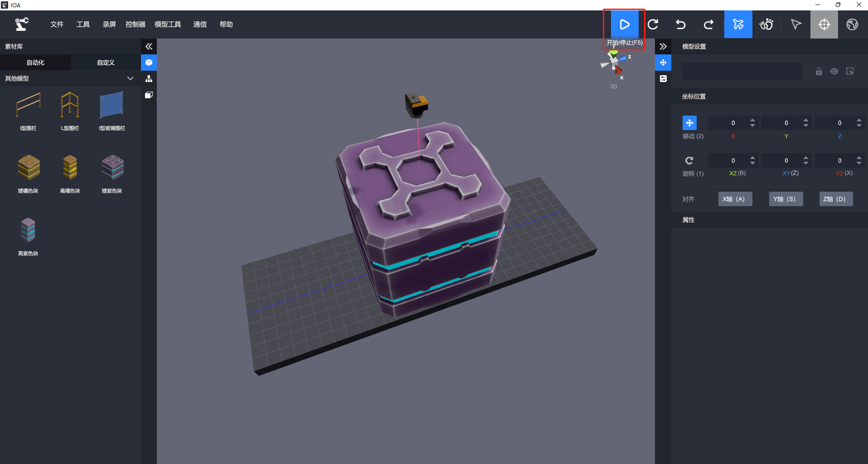Toggle the eye visibility icon
868x464 pixels.
click(834, 72)
